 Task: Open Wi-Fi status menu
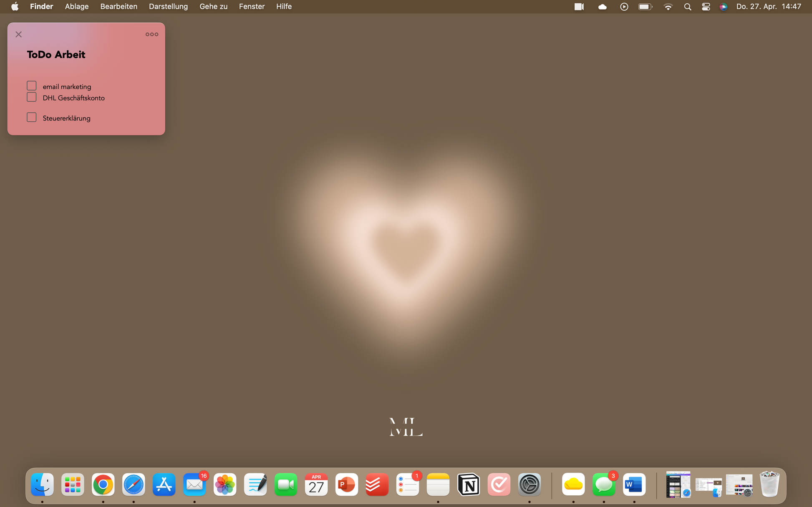click(668, 7)
